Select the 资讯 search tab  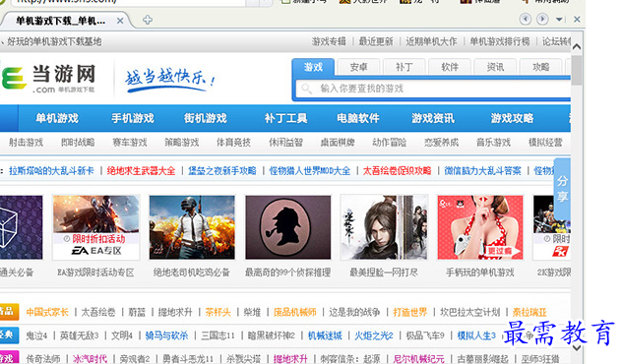click(x=495, y=67)
